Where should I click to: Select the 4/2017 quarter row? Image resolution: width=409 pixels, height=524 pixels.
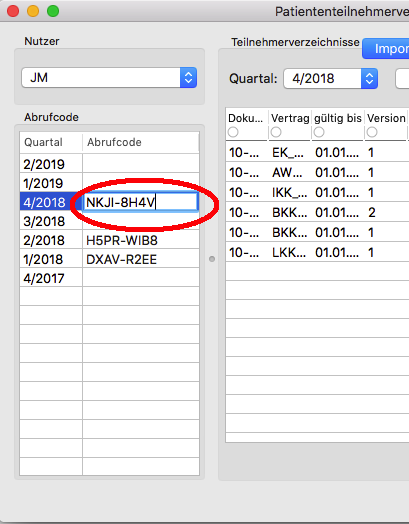pyautogui.click(x=110, y=278)
